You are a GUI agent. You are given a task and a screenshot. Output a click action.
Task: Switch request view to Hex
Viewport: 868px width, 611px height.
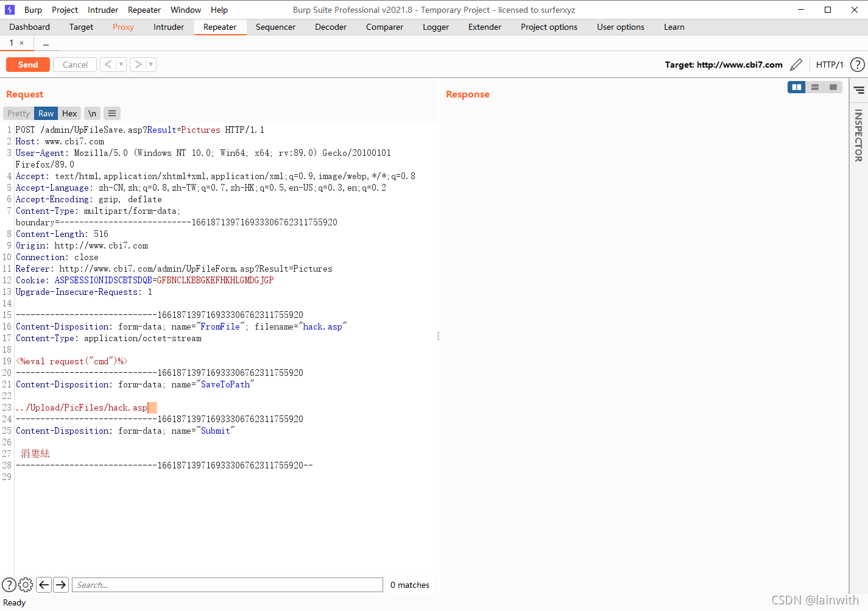point(69,113)
